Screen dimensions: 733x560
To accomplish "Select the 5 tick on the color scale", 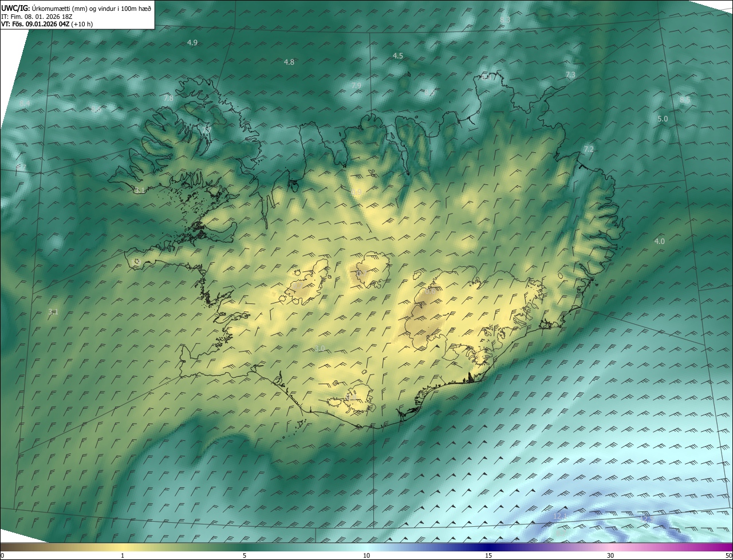I will click(245, 555).
